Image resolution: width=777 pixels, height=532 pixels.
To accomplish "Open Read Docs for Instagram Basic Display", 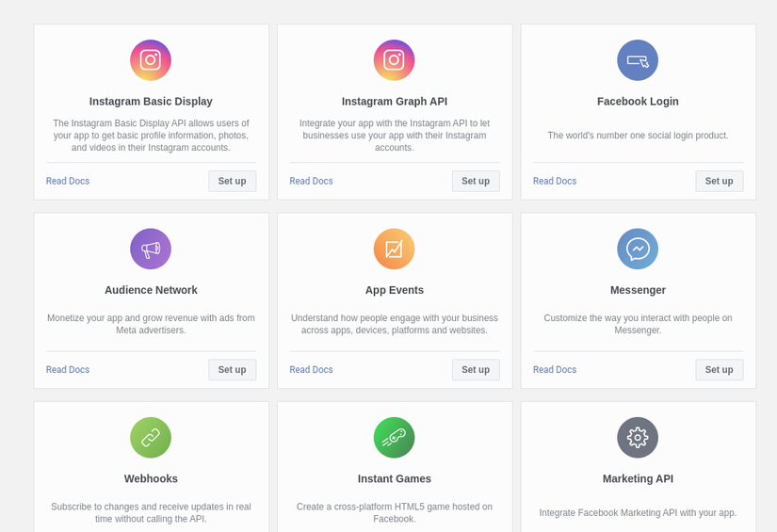I will [68, 181].
